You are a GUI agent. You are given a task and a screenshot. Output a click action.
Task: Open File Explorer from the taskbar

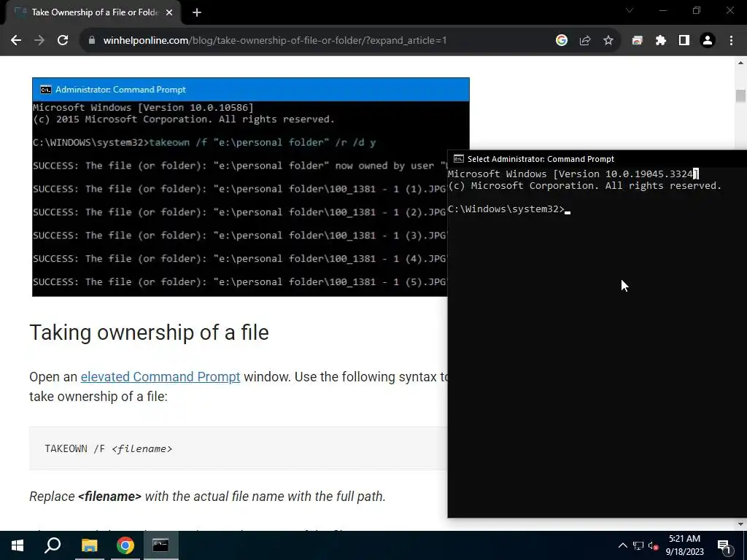[89, 545]
